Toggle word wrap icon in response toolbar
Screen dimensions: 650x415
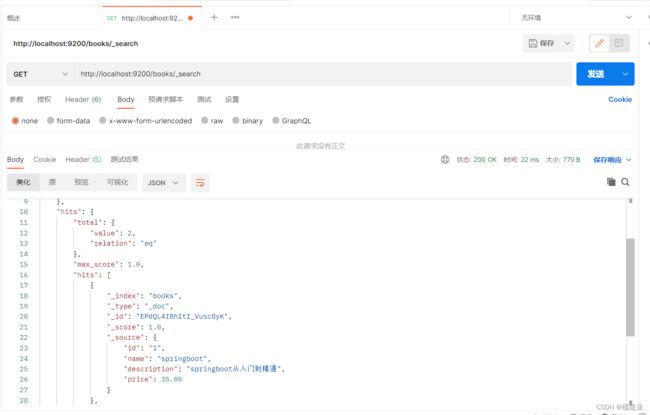200,183
